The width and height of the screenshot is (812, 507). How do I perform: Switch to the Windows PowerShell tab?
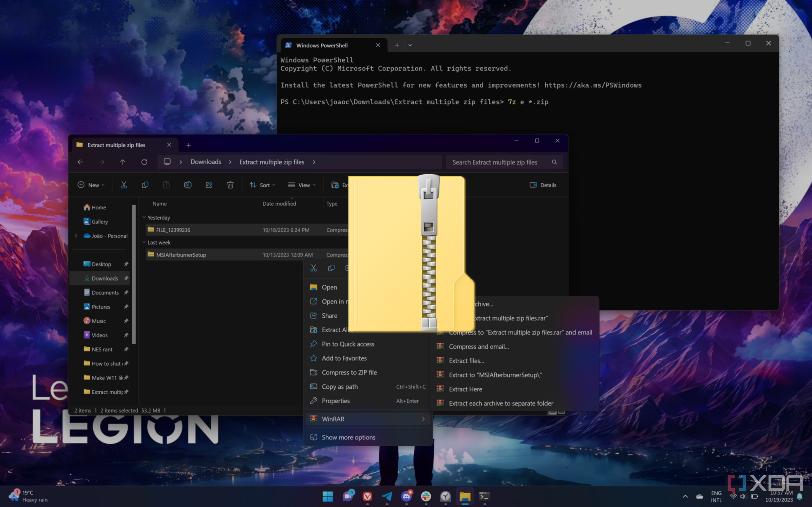323,45
